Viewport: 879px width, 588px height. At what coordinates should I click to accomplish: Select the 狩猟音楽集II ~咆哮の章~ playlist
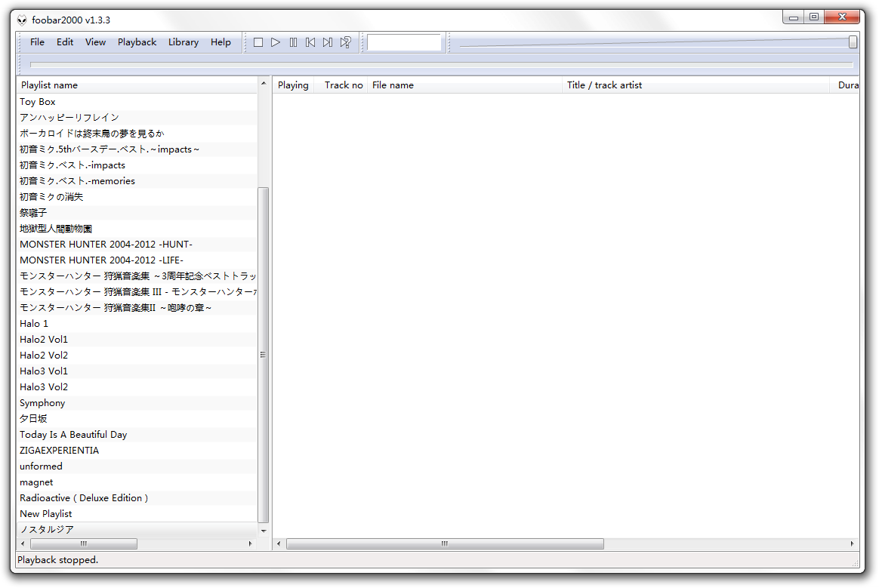[137, 308]
